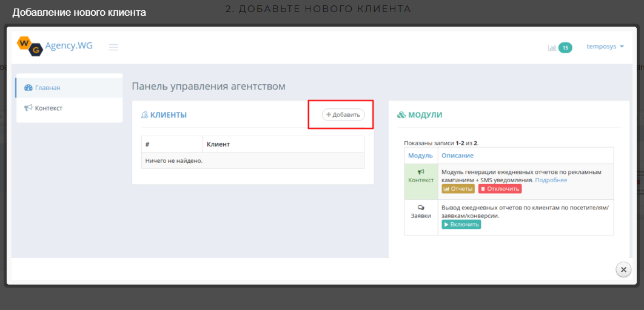Click the Agency.WG hexagon logo
The image size is (644, 310).
pyautogui.click(x=30, y=46)
